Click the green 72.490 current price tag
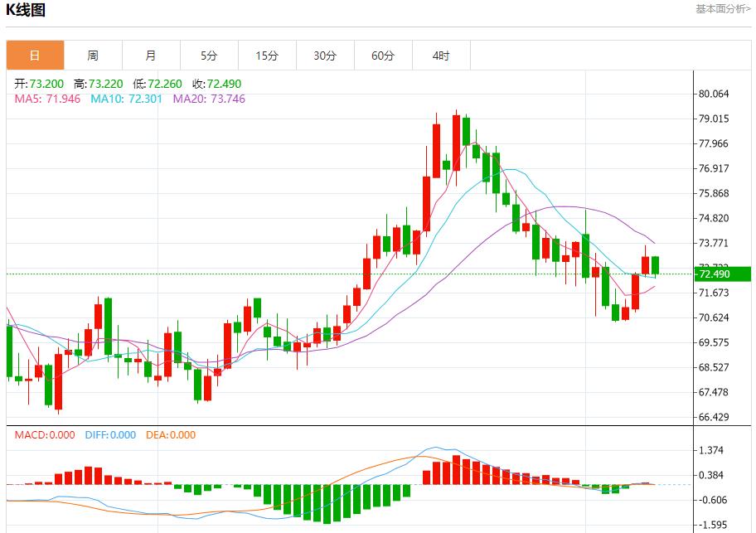 click(x=723, y=274)
